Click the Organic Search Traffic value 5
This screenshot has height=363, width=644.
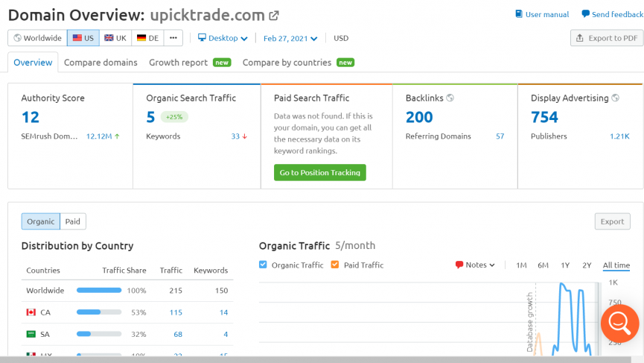click(150, 118)
